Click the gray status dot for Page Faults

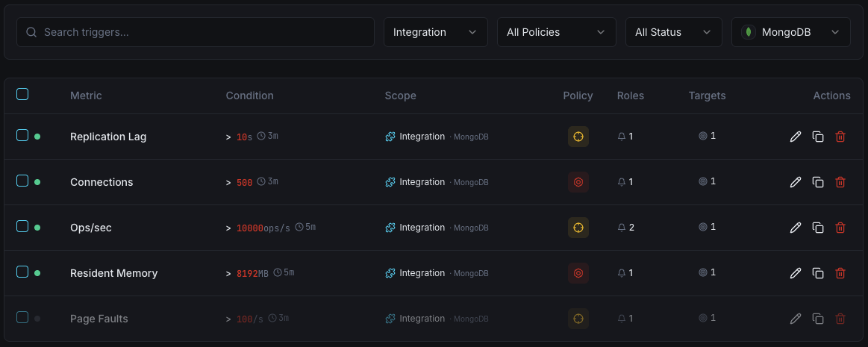pos(37,319)
